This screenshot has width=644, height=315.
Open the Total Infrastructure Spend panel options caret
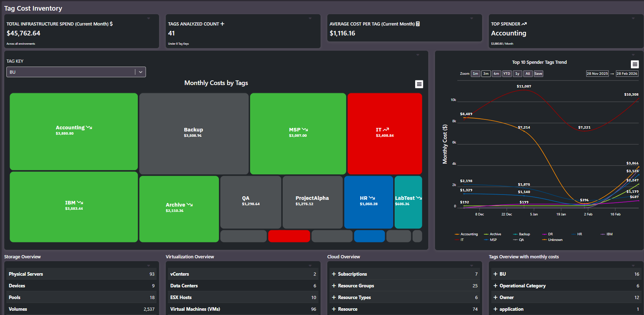pyautogui.click(x=148, y=18)
